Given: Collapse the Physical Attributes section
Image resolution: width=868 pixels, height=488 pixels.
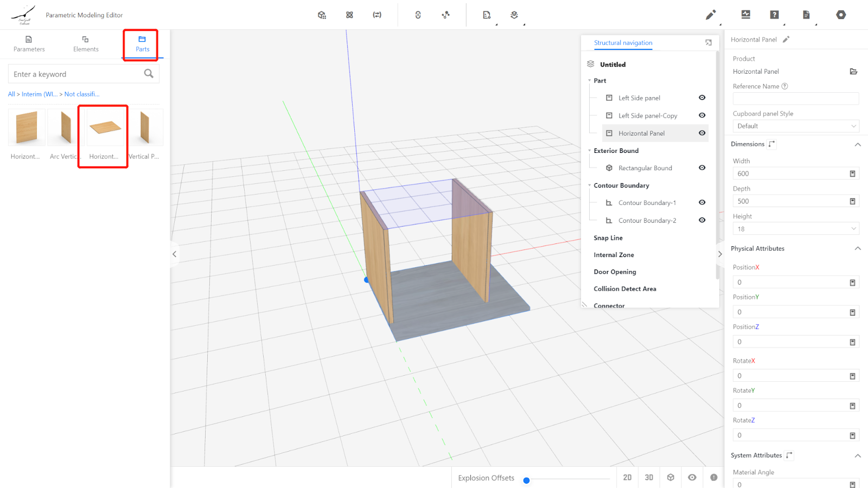Looking at the screenshot, I should click(x=858, y=249).
